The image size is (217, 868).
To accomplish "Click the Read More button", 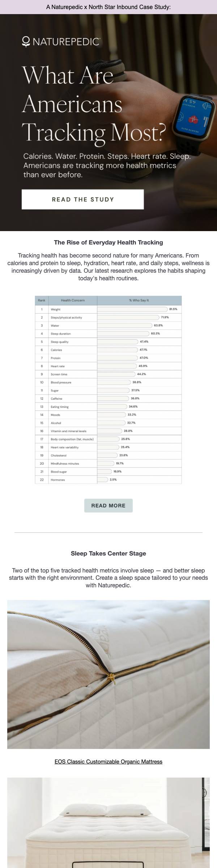I will pos(109,506).
